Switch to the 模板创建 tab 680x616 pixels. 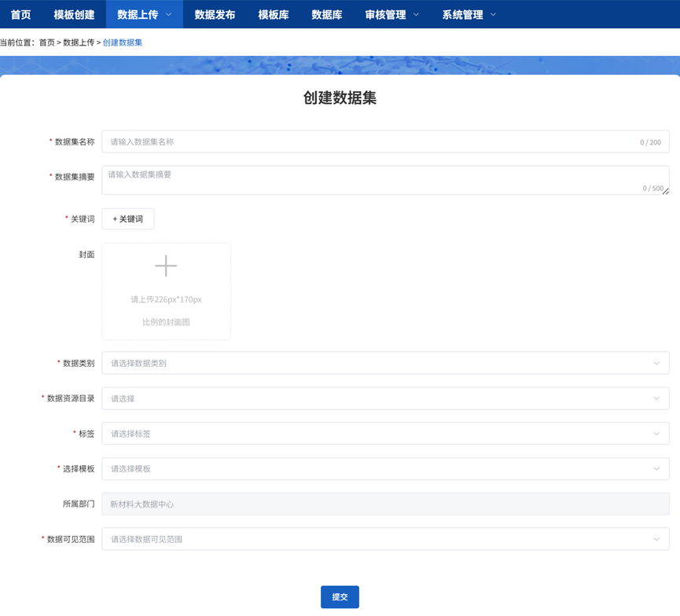point(75,13)
